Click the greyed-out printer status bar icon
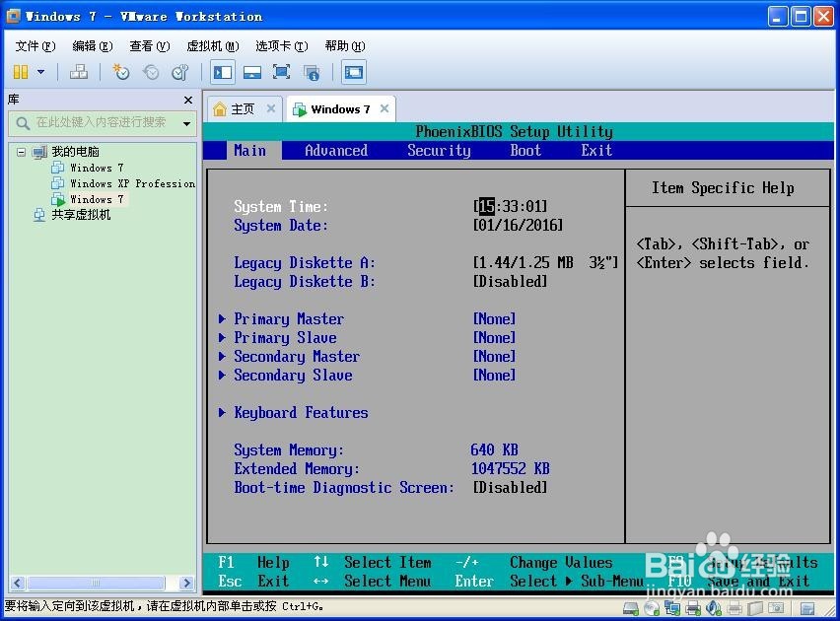The image size is (840, 621). point(735,608)
